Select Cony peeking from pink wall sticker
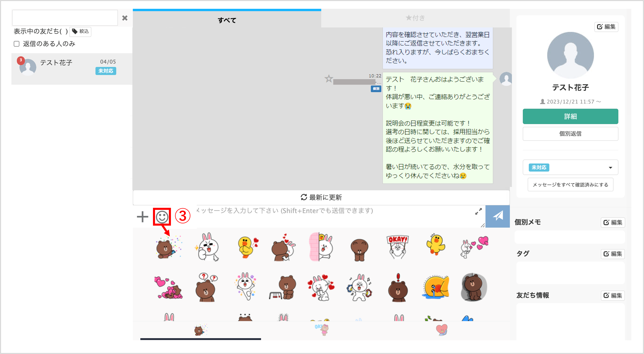Image resolution: width=644 pixels, height=354 pixels. pyautogui.click(x=321, y=247)
